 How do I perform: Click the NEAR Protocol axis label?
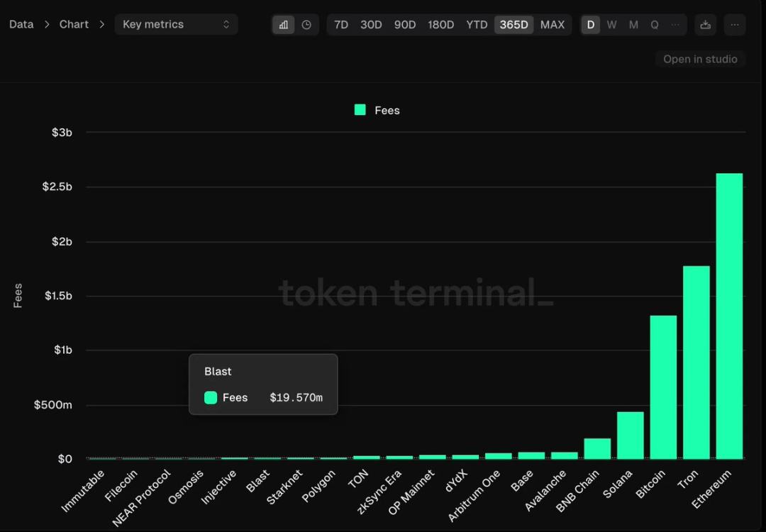point(142,498)
